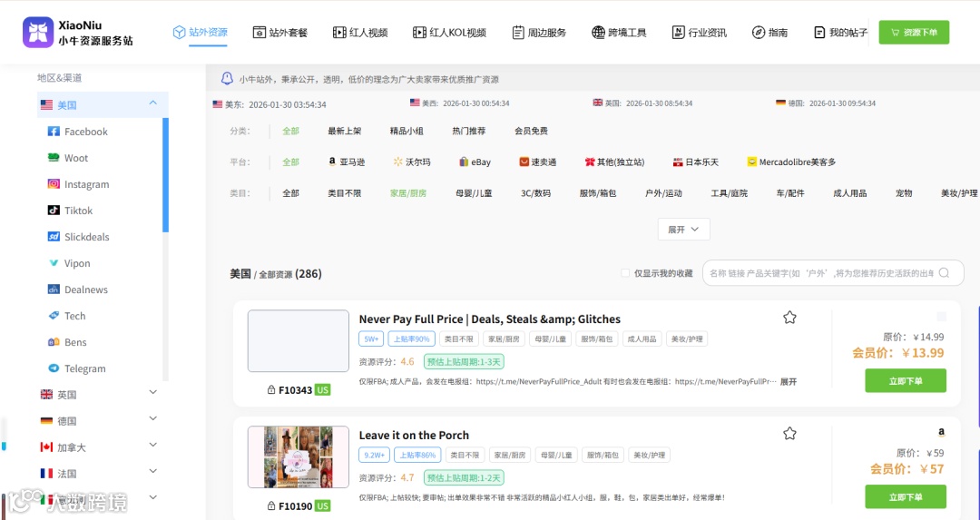Favorite Leave it on the Porch with star
Image resolution: width=980 pixels, height=520 pixels.
789,433
